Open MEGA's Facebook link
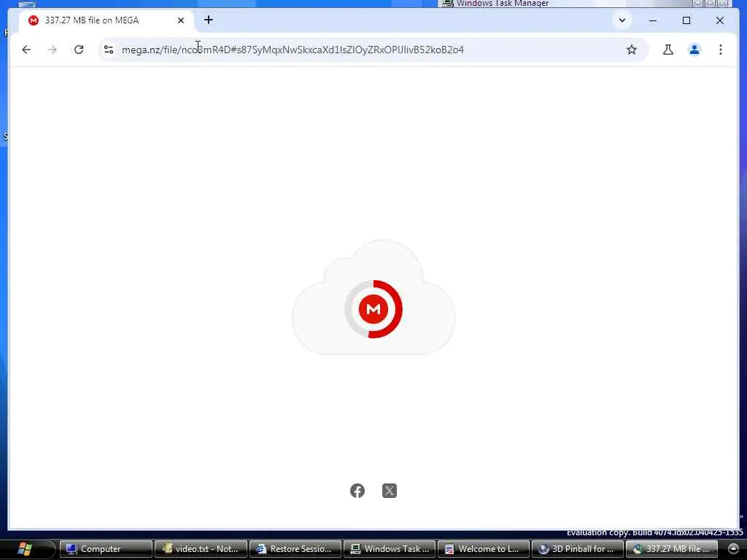The image size is (747, 560). pos(357,491)
